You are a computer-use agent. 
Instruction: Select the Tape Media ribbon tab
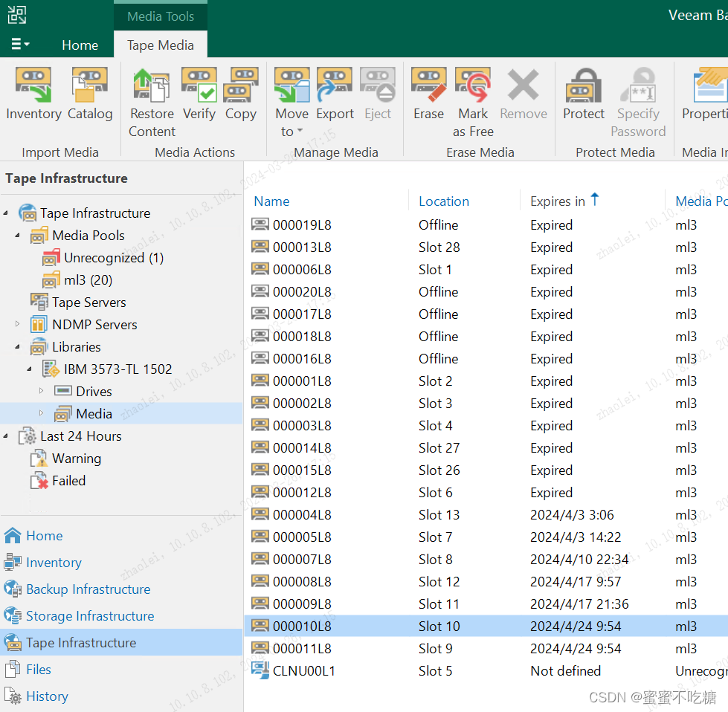160,45
